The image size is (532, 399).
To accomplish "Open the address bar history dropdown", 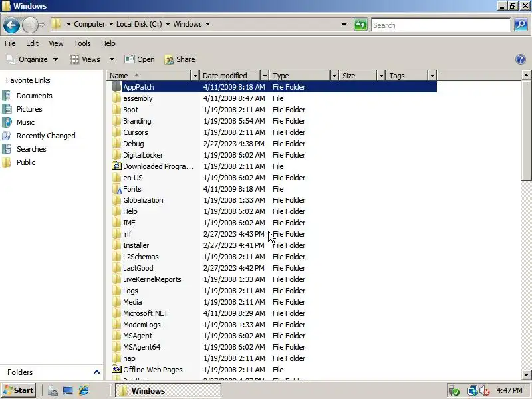I will (x=344, y=25).
